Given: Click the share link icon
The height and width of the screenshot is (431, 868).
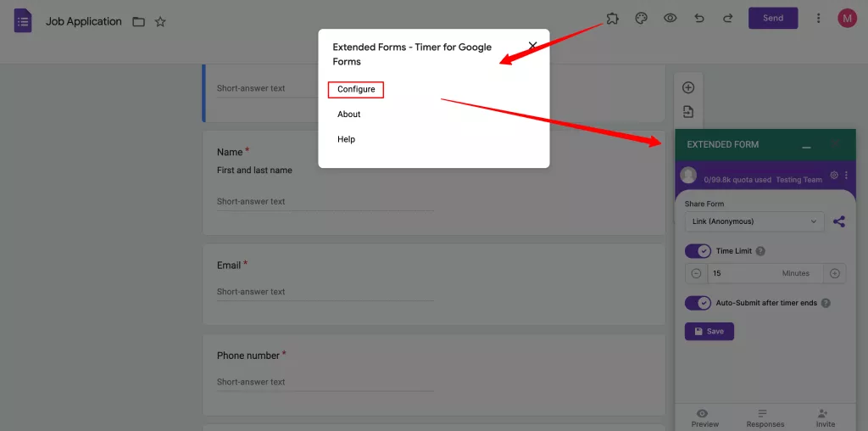Looking at the screenshot, I should [x=839, y=221].
